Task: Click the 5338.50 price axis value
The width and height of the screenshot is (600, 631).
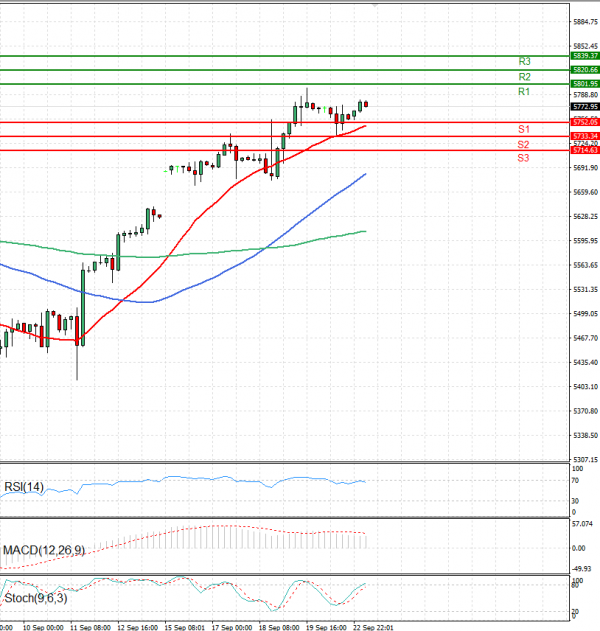Action: tap(586, 435)
